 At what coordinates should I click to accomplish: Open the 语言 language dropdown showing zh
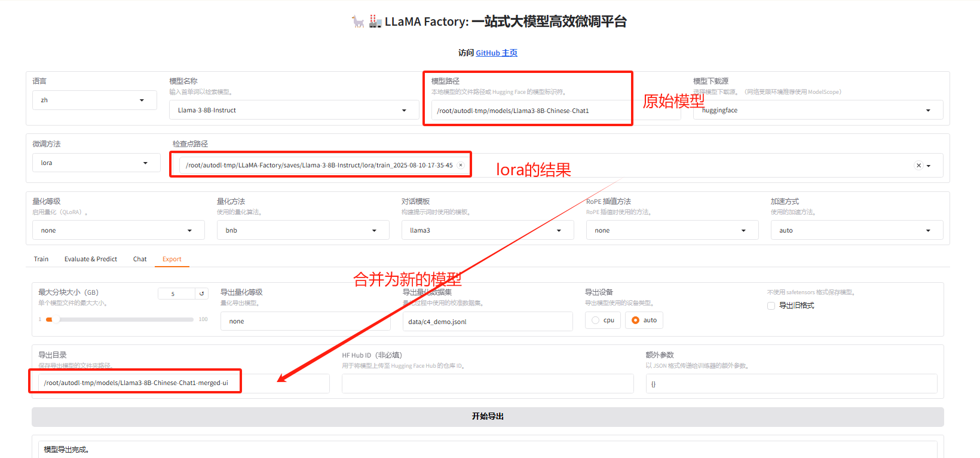pyautogui.click(x=94, y=100)
